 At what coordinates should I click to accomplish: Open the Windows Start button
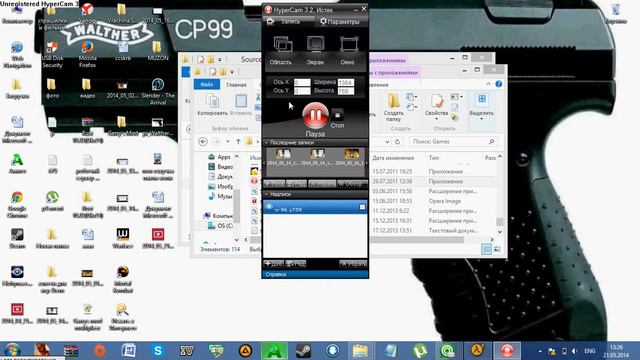12,350
